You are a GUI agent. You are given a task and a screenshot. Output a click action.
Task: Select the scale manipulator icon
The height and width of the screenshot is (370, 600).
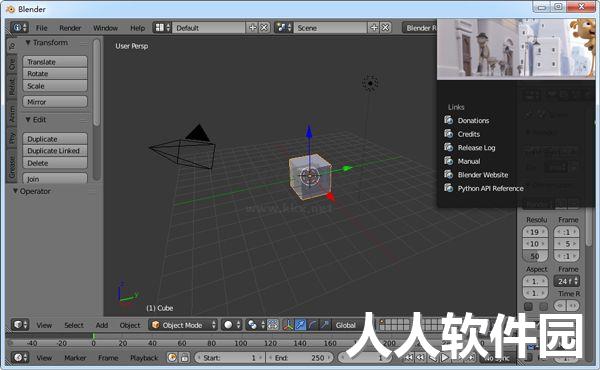coord(325,325)
